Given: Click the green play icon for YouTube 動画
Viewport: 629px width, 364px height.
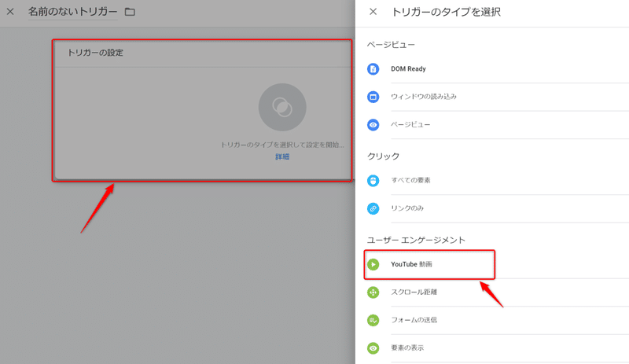Looking at the screenshot, I should (373, 264).
